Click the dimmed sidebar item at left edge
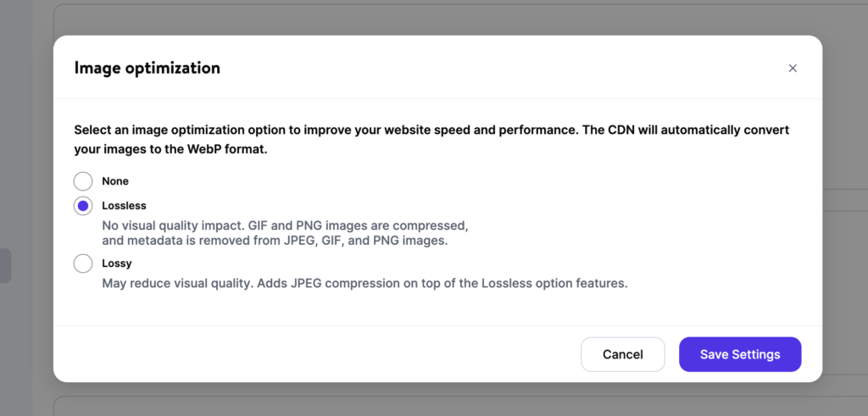This screenshot has height=416, width=868. point(6,265)
